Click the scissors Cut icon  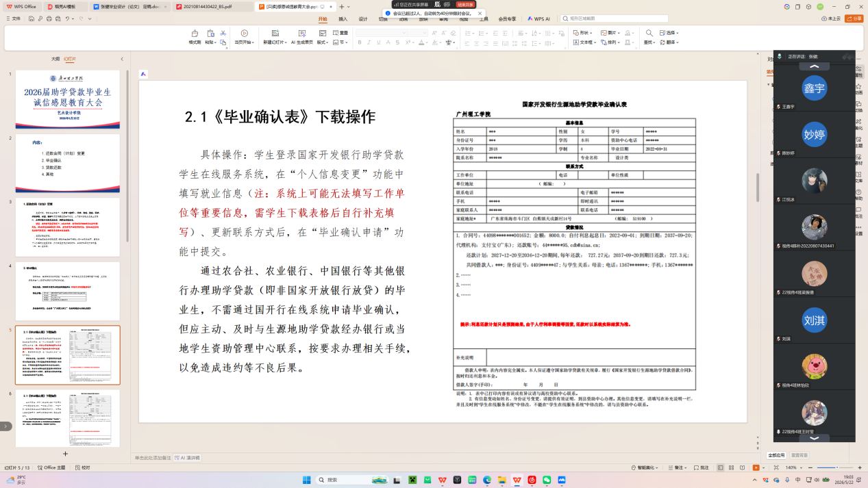pyautogui.click(x=223, y=33)
